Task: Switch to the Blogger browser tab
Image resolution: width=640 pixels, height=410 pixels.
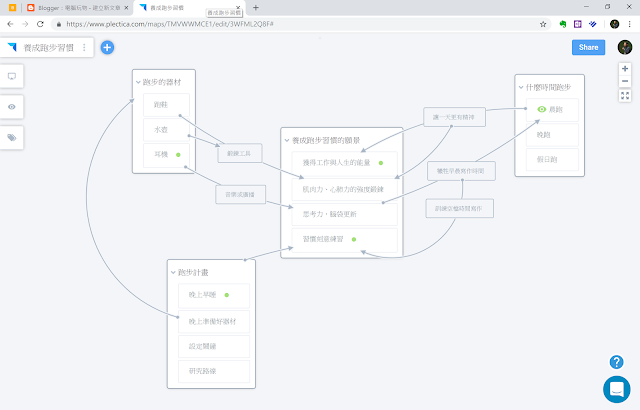Action: pos(76,8)
